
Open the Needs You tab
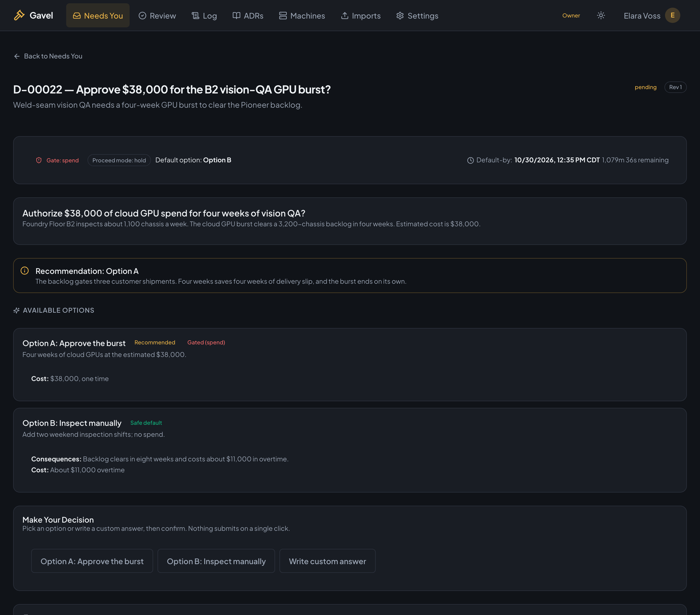coord(98,16)
